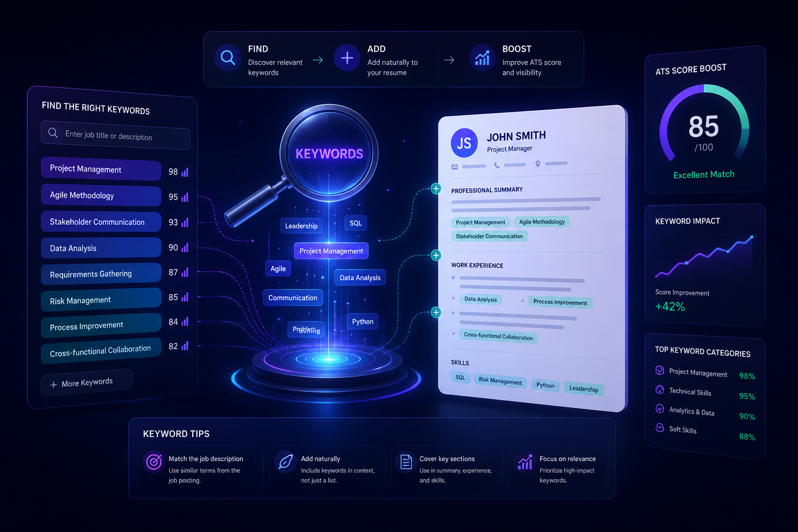Click plus marker beside Work Experience
The height and width of the screenshot is (532, 798).
436,255
